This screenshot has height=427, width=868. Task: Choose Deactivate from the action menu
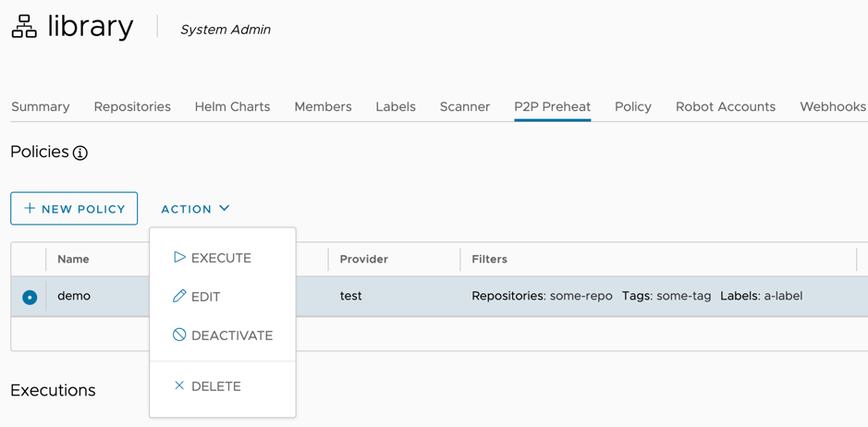pyautogui.click(x=231, y=335)
